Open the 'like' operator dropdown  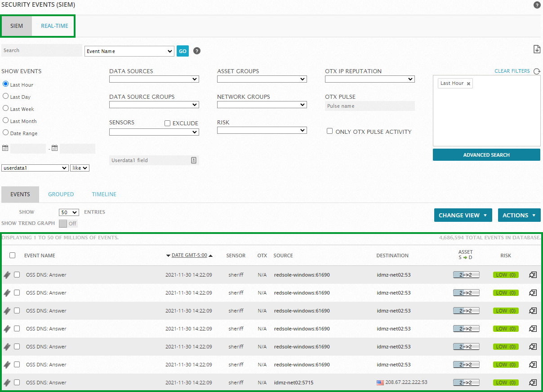80,168
